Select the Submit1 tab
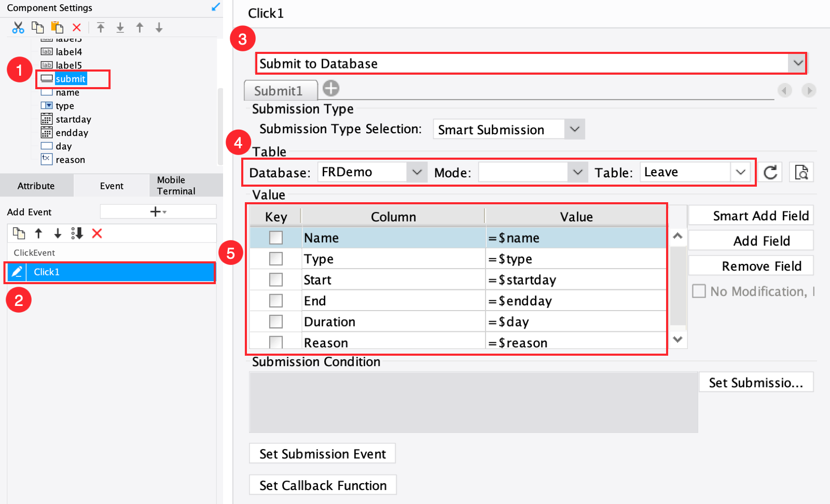Image resolution: width=830 pixels, height=504 pixels. click(281, 91)
